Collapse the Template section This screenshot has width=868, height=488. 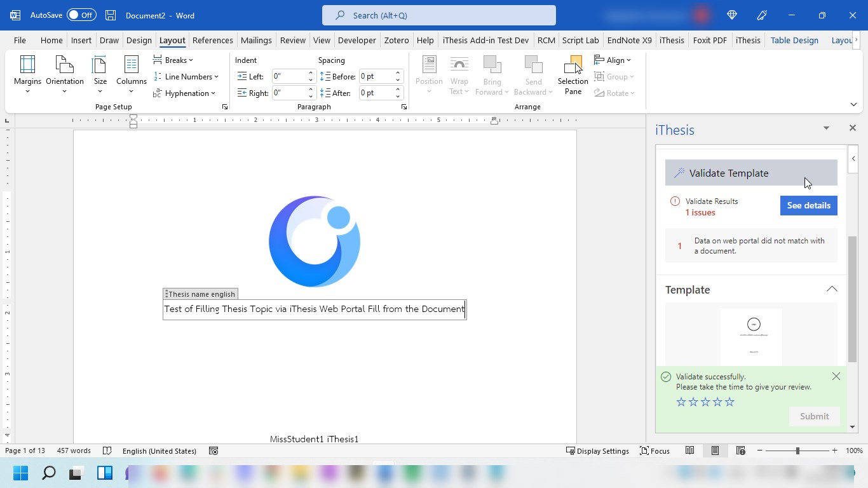(x=832, y=290)
